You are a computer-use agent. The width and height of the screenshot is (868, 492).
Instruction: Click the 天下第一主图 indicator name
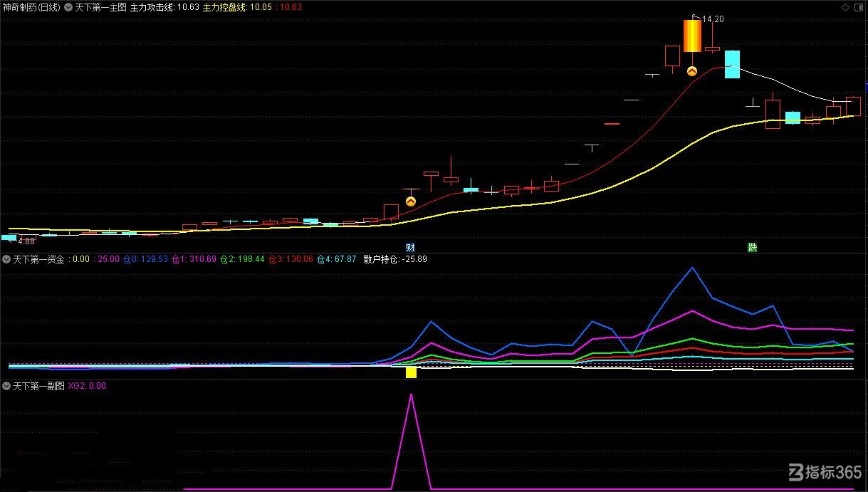(101, 7)
